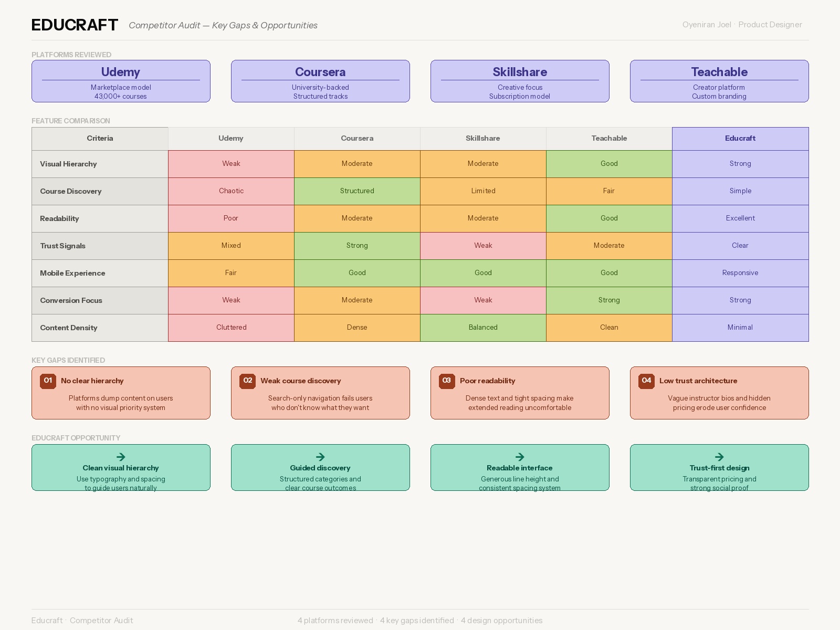Select the Udemy column header
Screen dimensions: 840x630
coord(231,138)
